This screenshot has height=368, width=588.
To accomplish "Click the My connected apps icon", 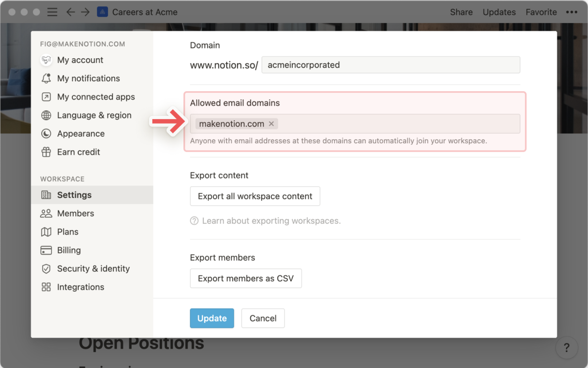I will [x=46, y=97].
